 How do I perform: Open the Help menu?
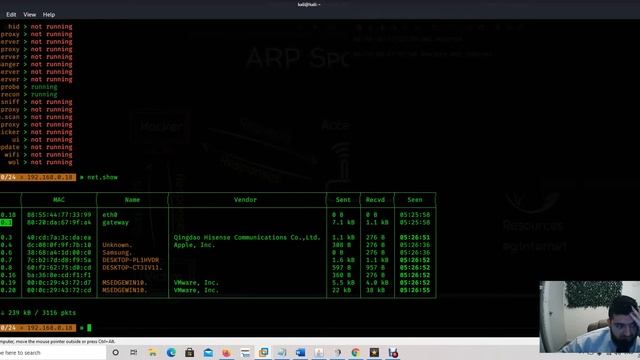pyautogui.click(x=49, y=15)
